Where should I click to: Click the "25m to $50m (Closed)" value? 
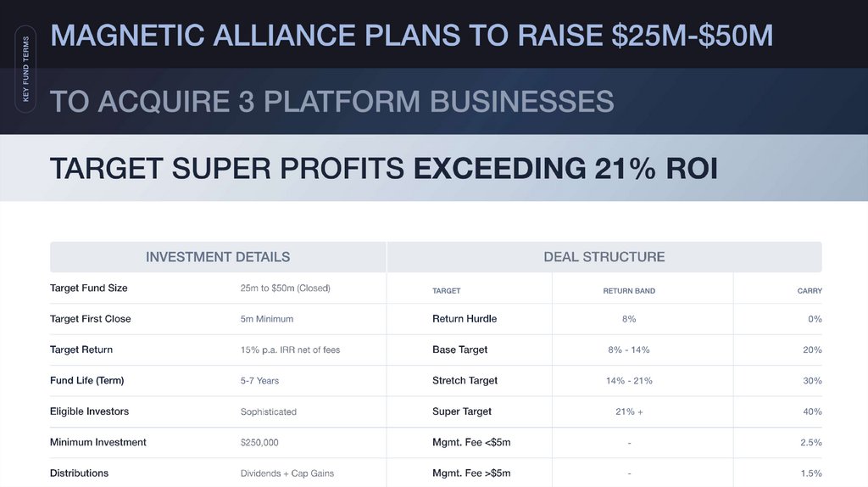(285, 288)
